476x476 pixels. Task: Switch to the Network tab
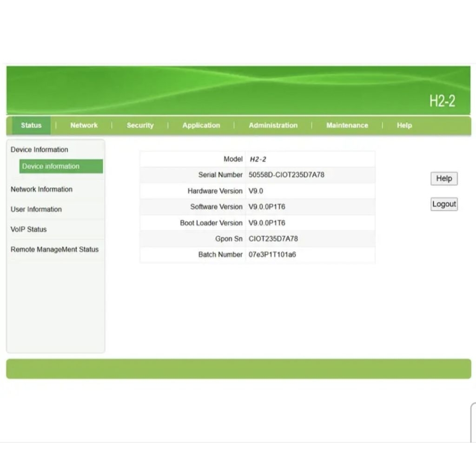pyautogui.click(x=84, y=126)
